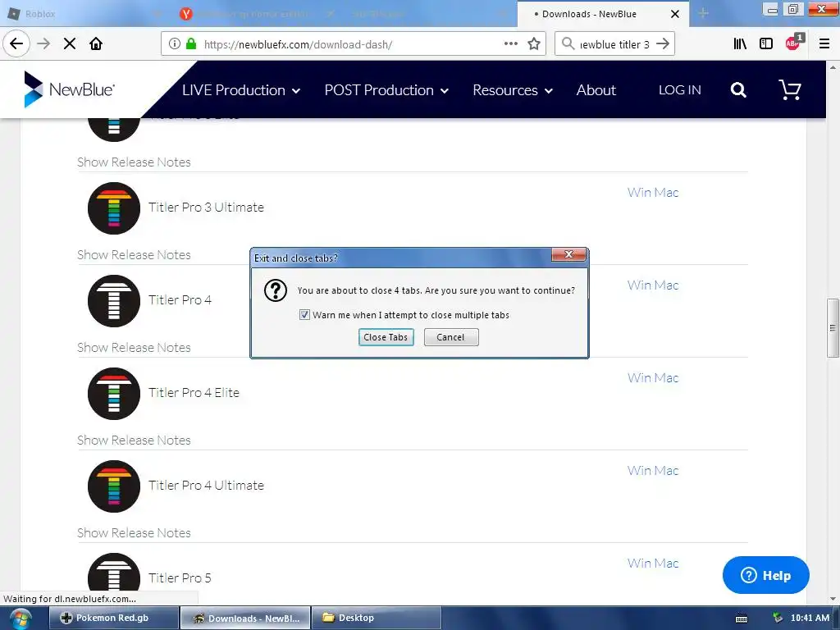This screenshot has height=630, width=840.
Task: Expand the POST Production dropdown
Action: point(386,90)
